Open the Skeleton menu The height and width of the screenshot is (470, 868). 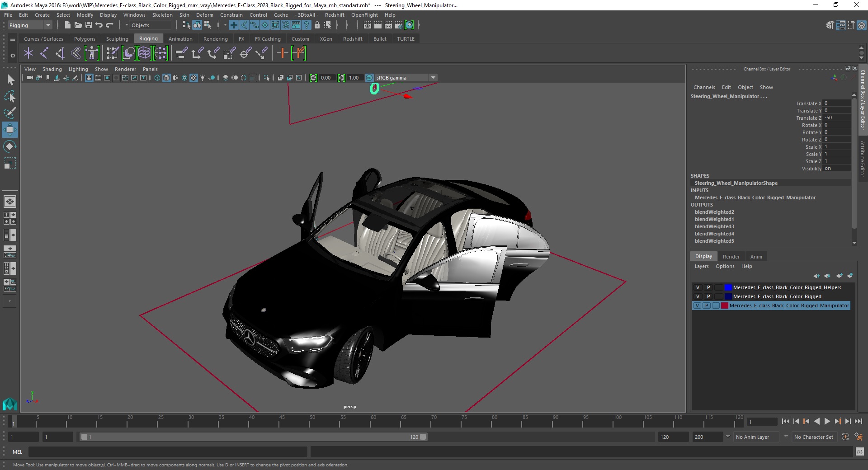click(162, 15)
